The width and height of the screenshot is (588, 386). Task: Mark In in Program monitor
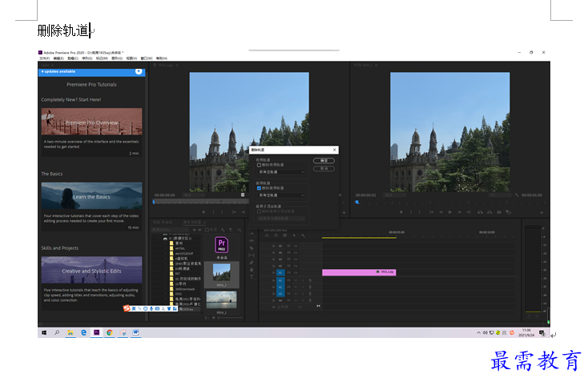tap(411, 212)
